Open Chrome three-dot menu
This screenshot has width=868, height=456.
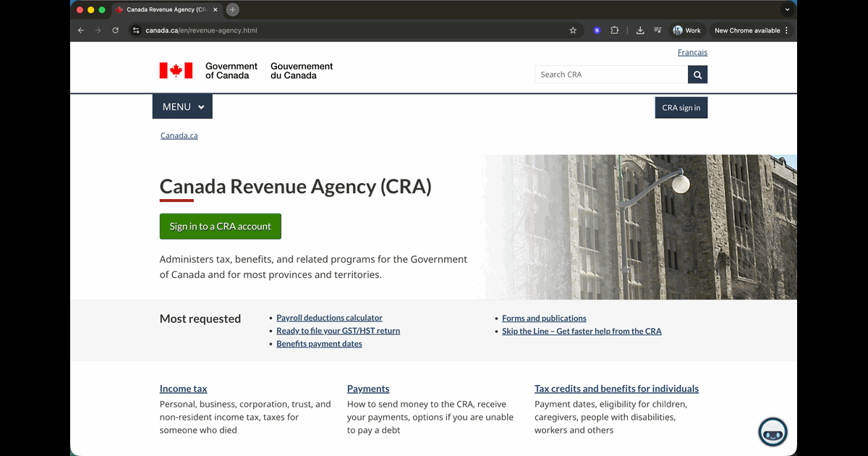(x=786, y=30)
